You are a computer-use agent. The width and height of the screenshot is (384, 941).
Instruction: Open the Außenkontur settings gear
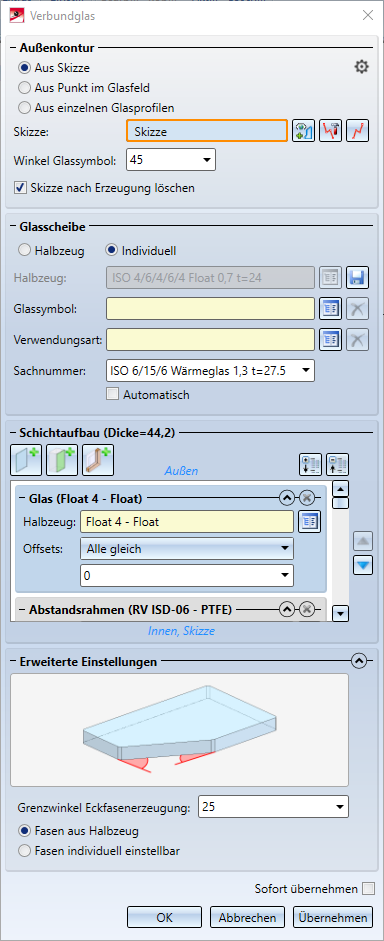[x=361, y=67]
